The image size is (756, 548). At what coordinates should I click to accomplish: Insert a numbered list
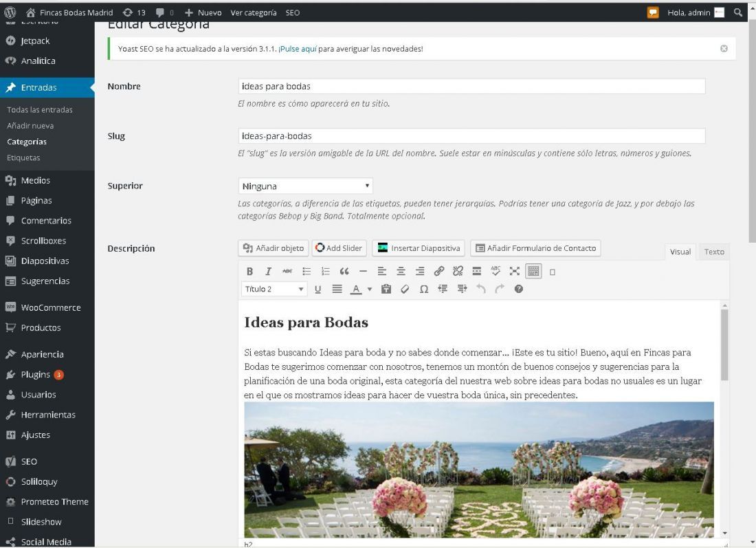[326, 272]
